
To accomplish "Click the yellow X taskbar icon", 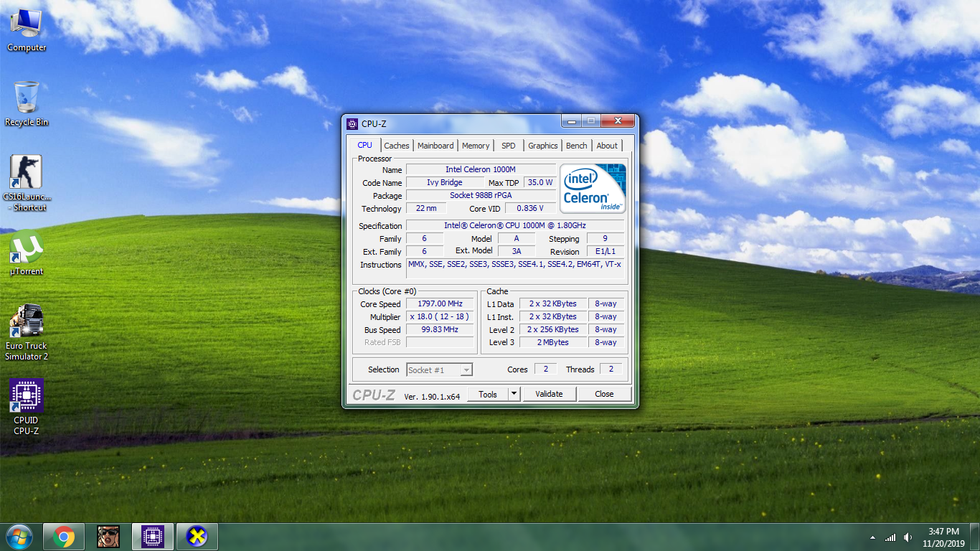I will pyautogui.click(x=197, y=537).
